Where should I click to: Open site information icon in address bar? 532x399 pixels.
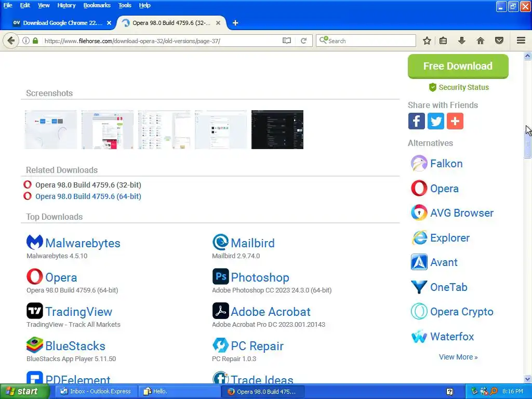[x=26, y=41]
